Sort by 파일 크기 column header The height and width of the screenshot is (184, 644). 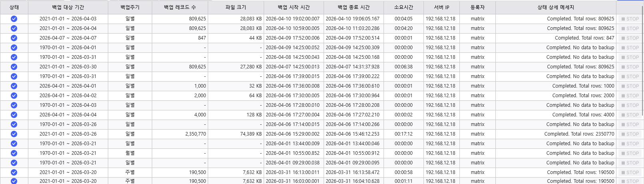click(x=236, y=7)
